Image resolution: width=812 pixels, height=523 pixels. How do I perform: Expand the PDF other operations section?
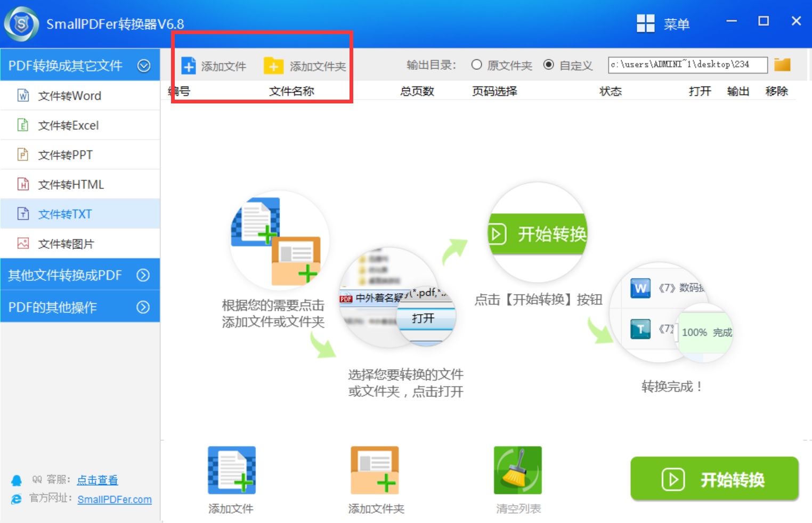point(143,307)
